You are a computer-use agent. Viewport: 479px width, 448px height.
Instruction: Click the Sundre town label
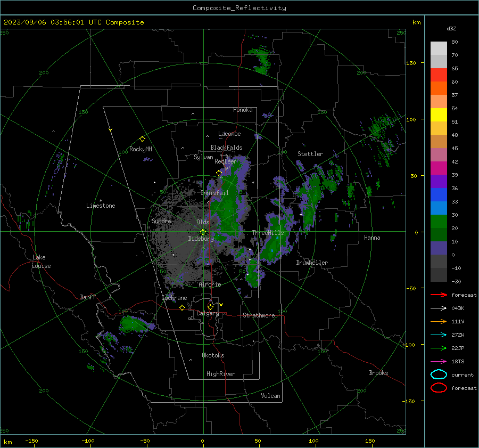tap(161, 221)
